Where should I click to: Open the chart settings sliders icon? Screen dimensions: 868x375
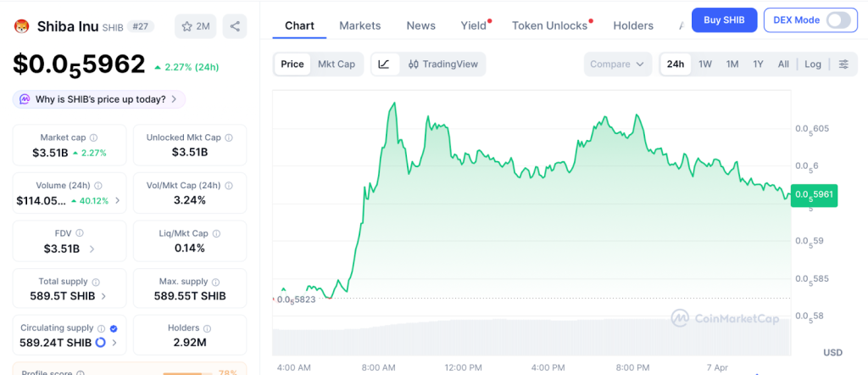(x=843, y=64)
